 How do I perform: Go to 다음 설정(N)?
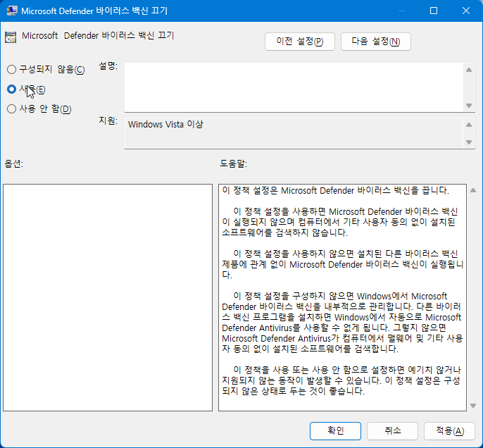(375, 42)
